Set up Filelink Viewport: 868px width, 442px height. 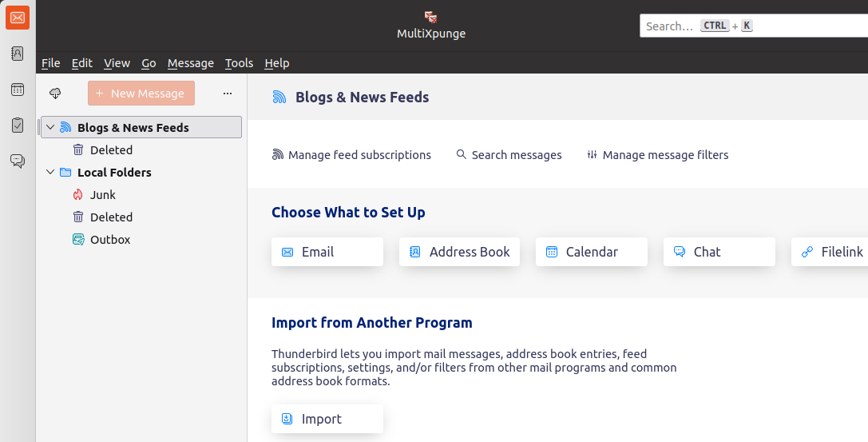pos(830,252)
